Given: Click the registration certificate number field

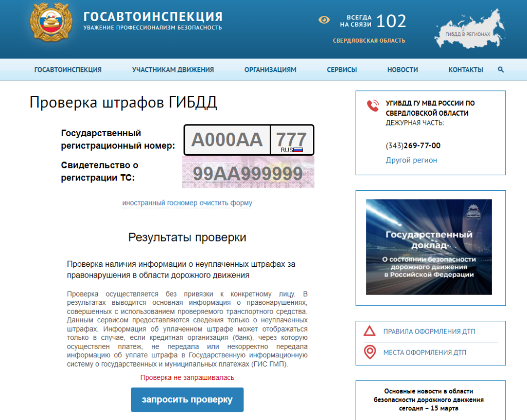Looking at the screenshot, I should 248,174.
